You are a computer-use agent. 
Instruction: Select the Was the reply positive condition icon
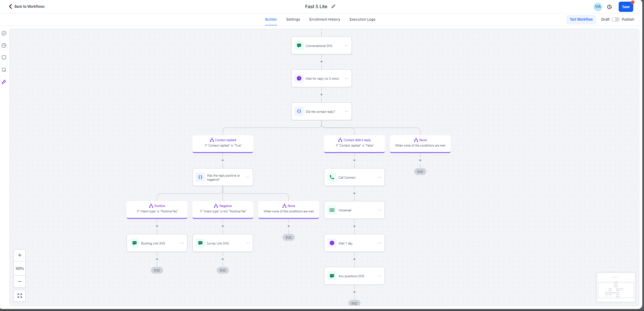[200, 177]
